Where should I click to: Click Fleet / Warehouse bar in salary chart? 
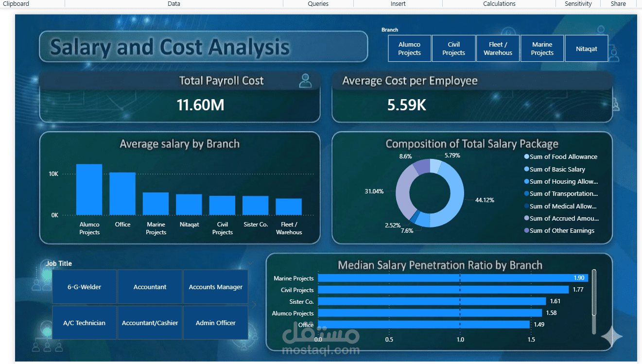click(x=289, y=207)
